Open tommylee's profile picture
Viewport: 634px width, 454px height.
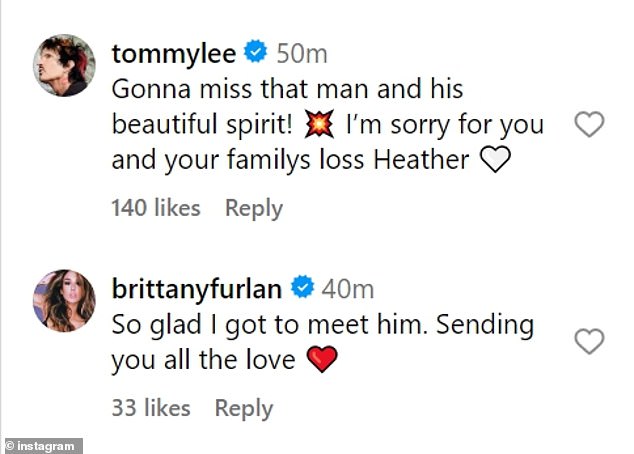[64, 65]
